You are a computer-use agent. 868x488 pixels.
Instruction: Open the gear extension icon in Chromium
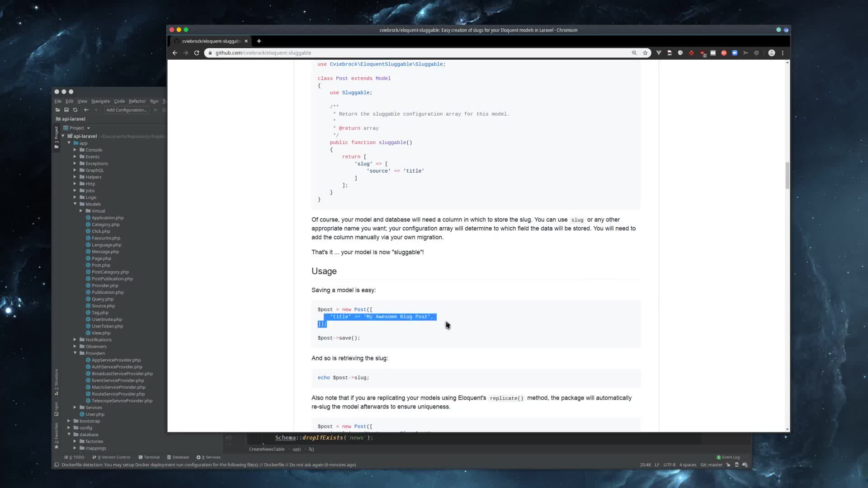pyautogui.click(x=756, y=53)
